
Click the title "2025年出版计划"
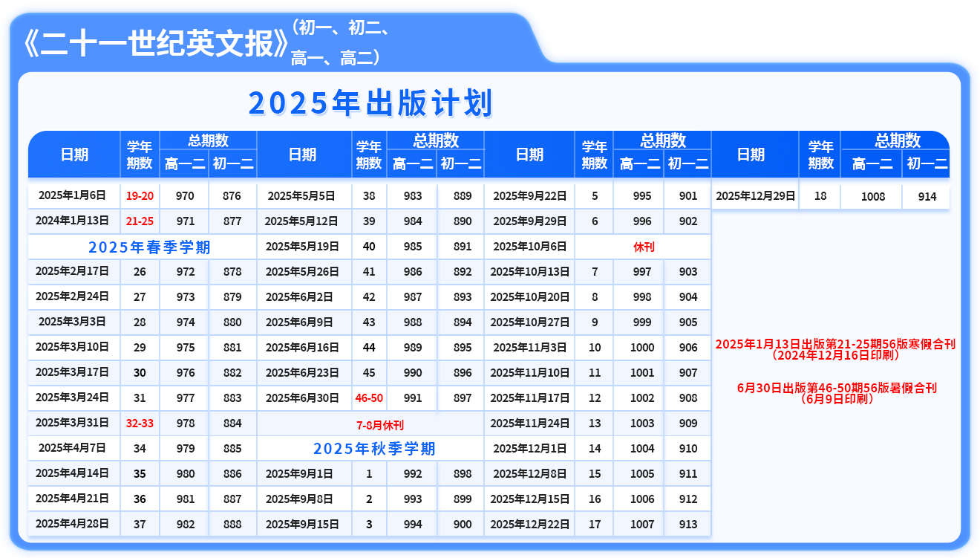[x=370, y=103]
